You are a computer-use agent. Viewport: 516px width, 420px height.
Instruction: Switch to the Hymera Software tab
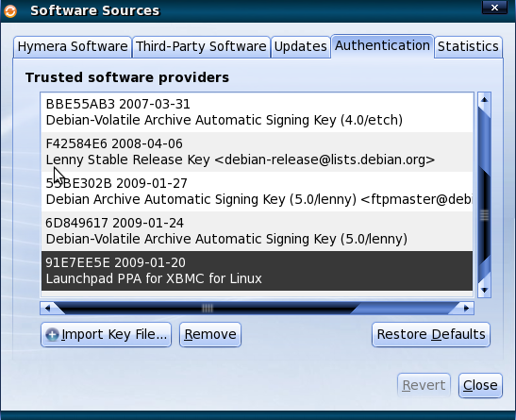point(73,47)
